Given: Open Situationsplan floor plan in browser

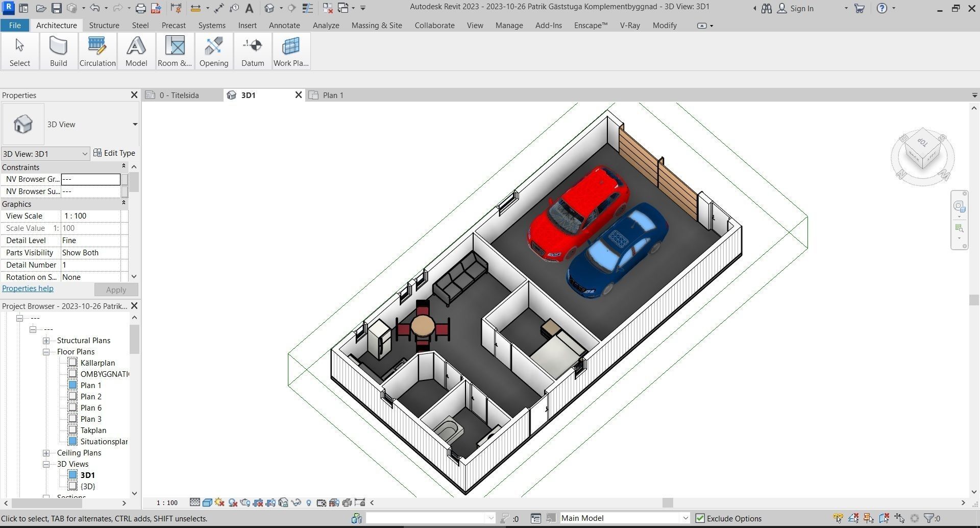Looking at the screenshot, I should pos(104,442).
